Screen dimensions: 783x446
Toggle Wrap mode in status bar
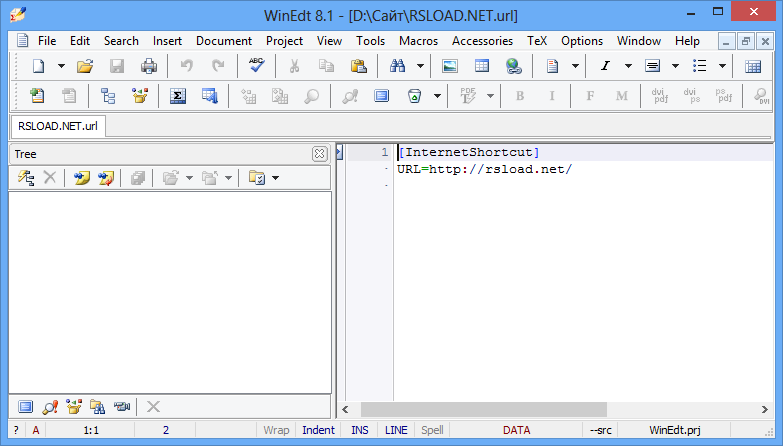tap(276, 430)
